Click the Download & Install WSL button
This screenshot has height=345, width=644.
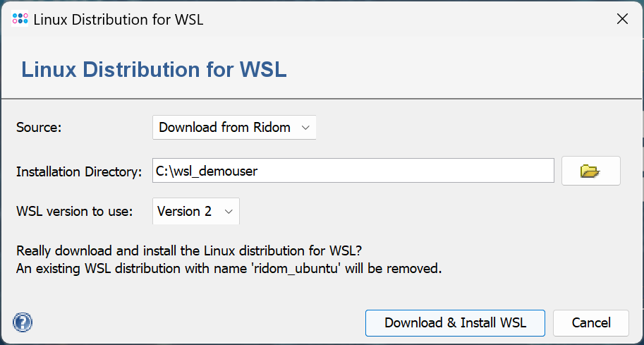[x=455, y=323]
